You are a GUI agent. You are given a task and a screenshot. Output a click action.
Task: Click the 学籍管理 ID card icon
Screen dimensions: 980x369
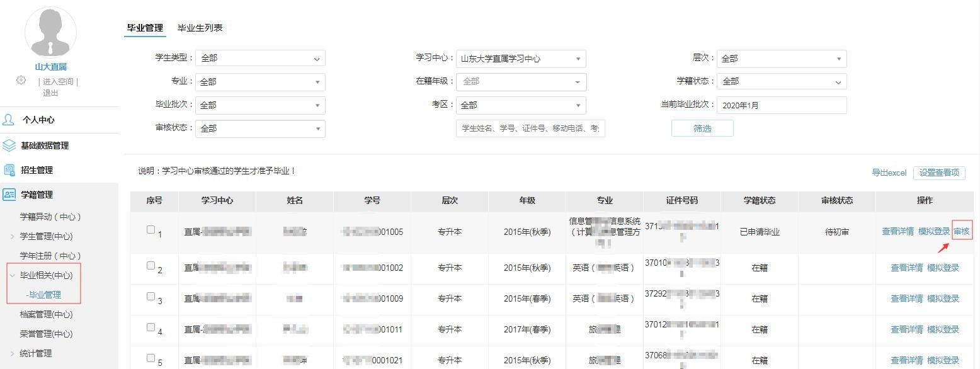click(9, 195)
